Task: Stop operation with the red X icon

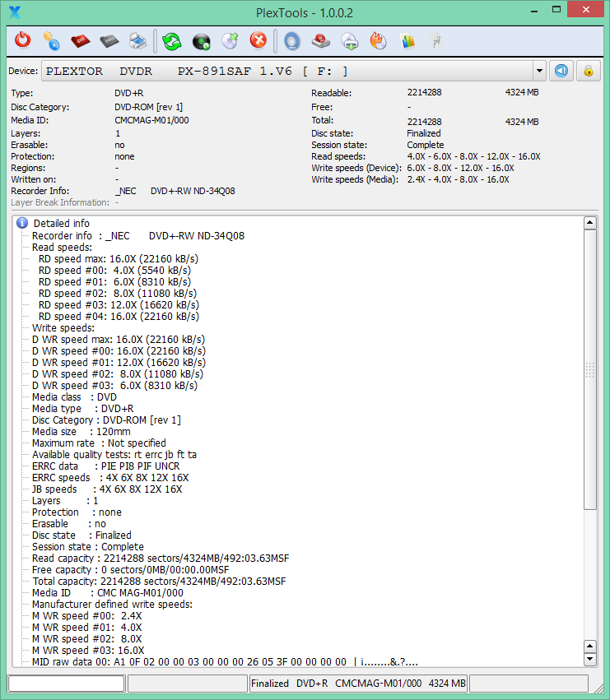Action: [x=258, y=40]
